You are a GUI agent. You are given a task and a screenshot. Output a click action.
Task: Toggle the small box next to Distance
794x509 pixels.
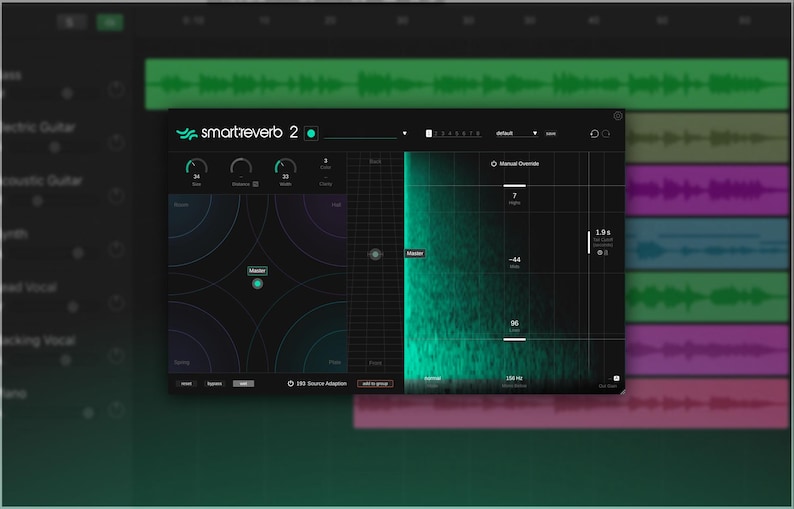255,184
